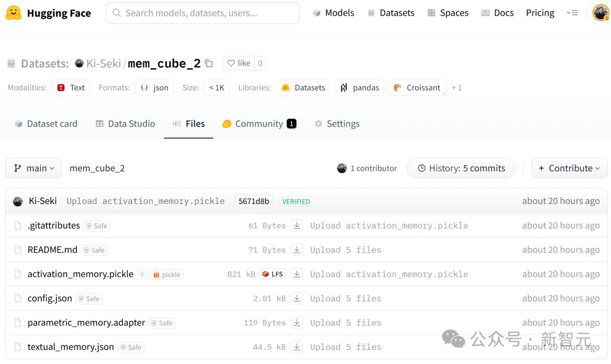Open the parametric_memory.adapter file
Viewport: 611px width, 364px height.
[86, 323]
